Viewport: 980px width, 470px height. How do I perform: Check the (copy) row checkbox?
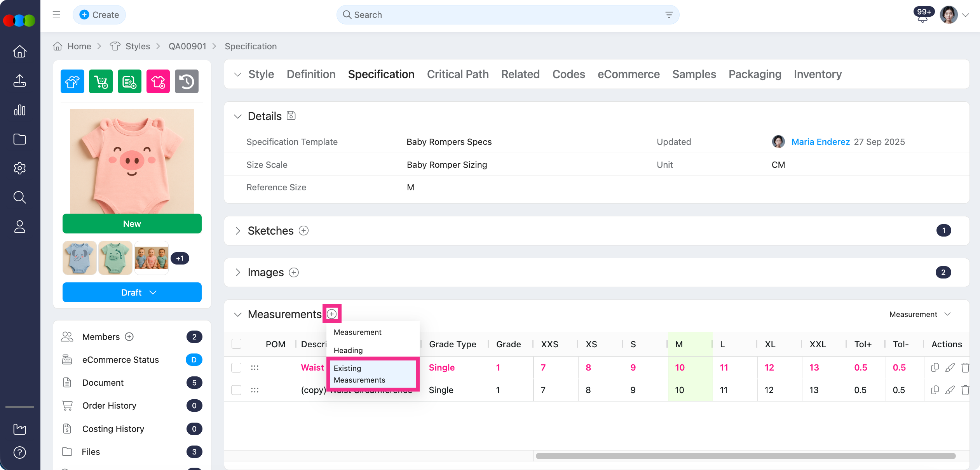pos(236,390)
